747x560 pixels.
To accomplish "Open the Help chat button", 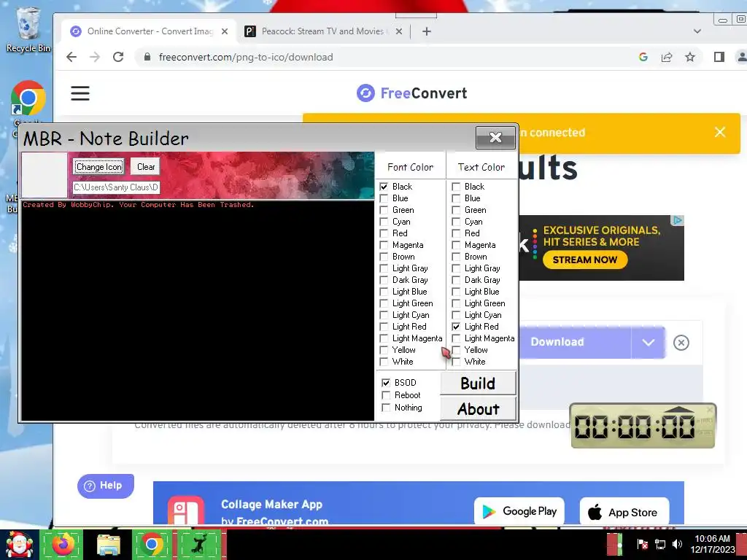I will [105, 486].
